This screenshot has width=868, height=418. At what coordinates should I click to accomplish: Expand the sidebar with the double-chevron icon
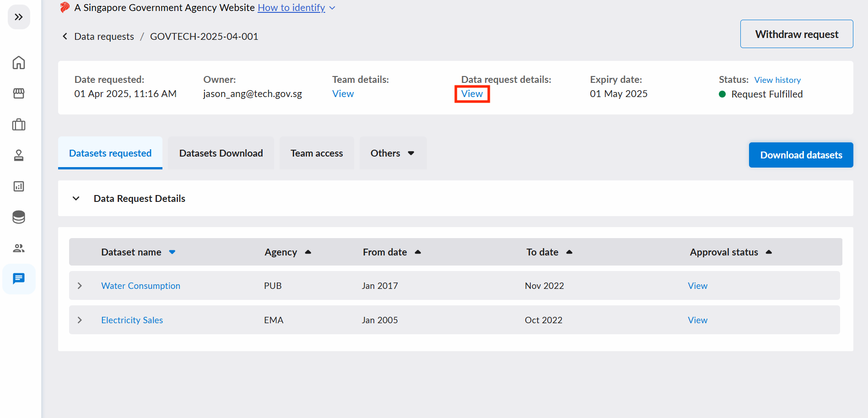[x=19, y=17]
